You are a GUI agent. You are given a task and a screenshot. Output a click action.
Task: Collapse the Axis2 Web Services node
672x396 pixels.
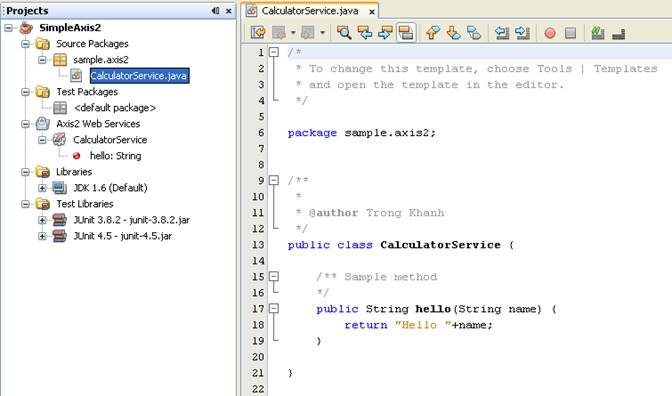(x=25, y=124)
